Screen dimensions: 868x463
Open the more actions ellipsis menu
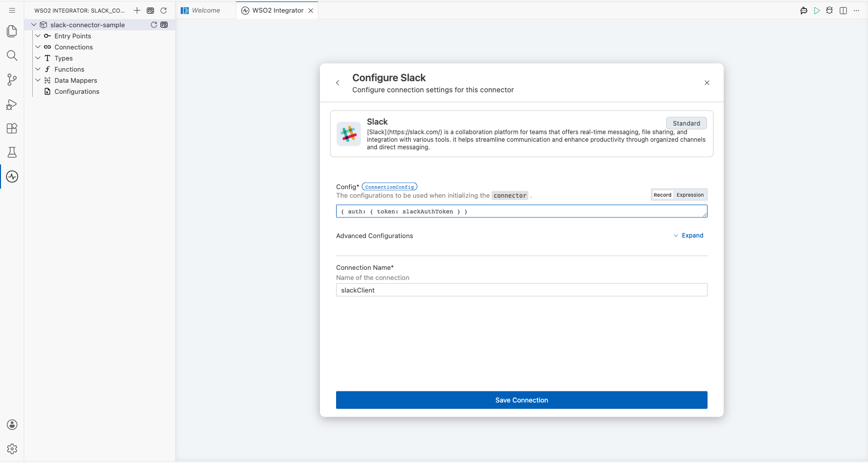856,11
